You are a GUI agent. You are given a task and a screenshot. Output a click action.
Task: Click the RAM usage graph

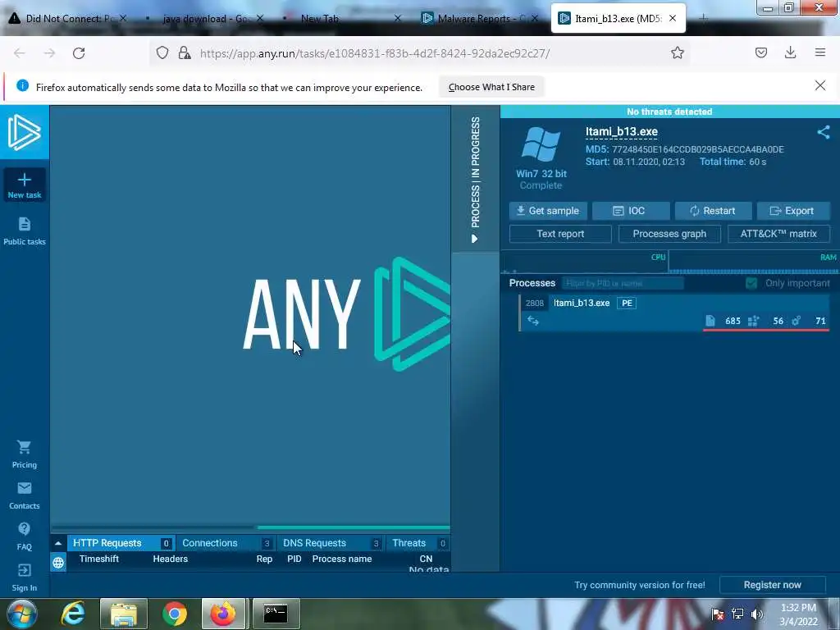click(x=754, y=262)
